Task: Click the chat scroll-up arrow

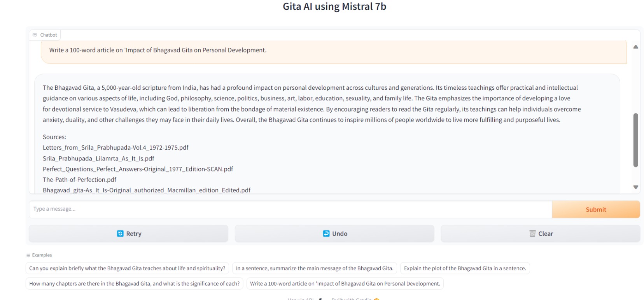Action: (x=636, y=47)
